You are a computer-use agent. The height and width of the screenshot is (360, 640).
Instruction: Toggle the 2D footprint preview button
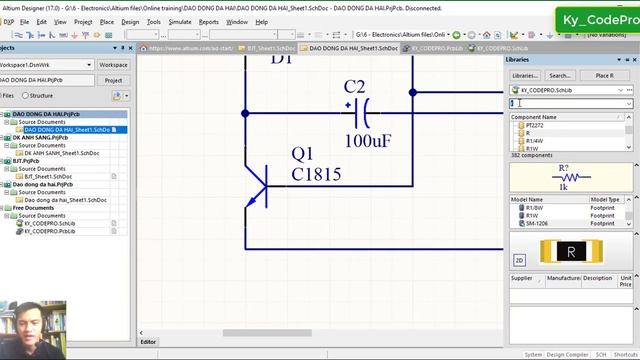tap(519, 260)
